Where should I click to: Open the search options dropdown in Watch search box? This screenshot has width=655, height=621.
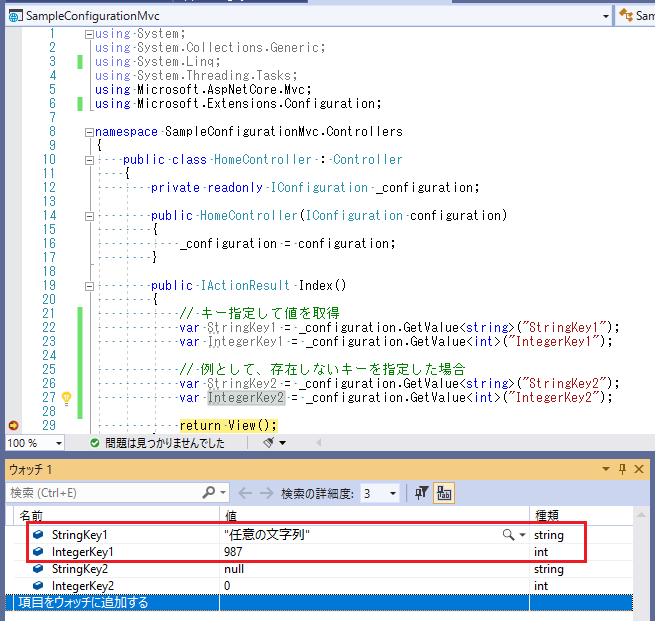223,493
